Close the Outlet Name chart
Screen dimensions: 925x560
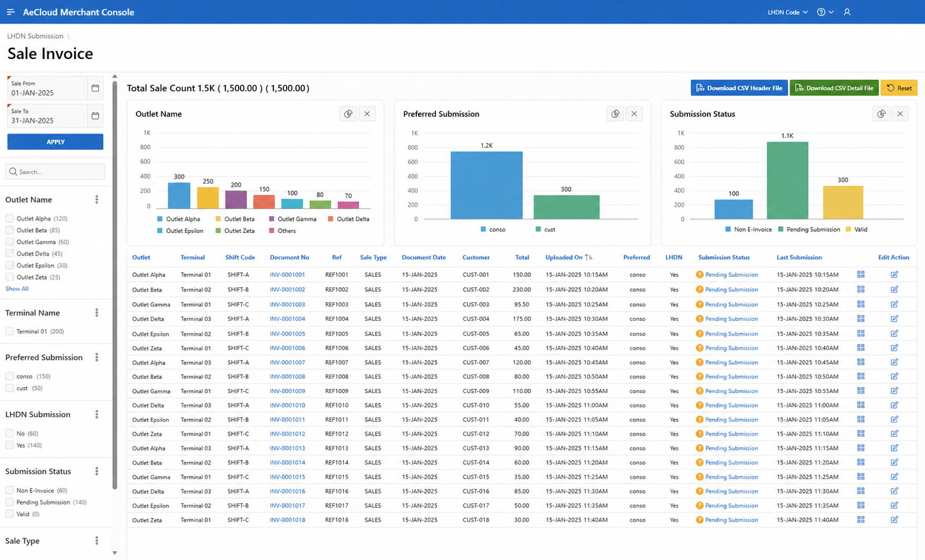tap(367, 114)
